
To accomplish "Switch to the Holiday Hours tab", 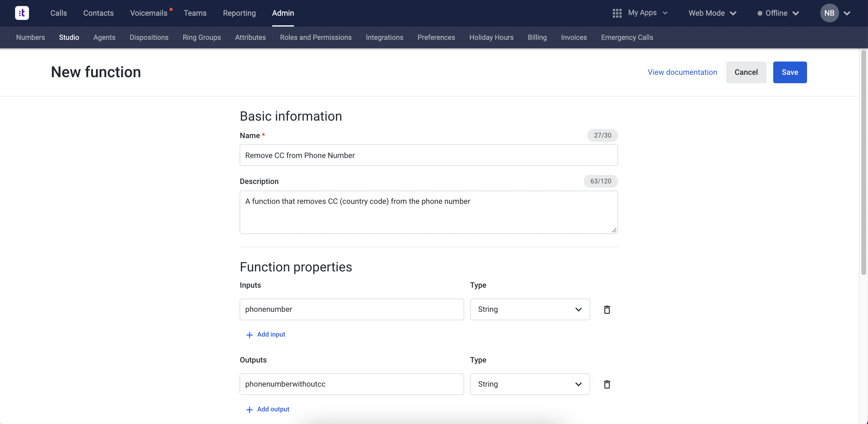I will [x=491, y=37].
